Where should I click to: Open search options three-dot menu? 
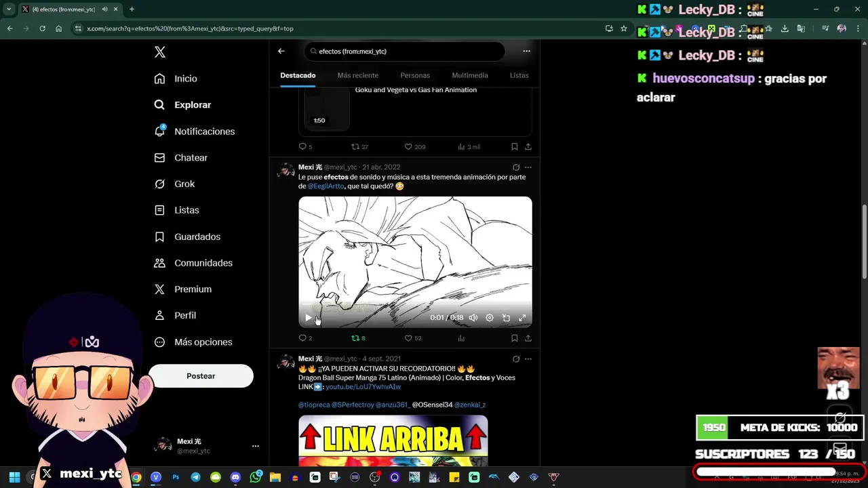(526, 52)
